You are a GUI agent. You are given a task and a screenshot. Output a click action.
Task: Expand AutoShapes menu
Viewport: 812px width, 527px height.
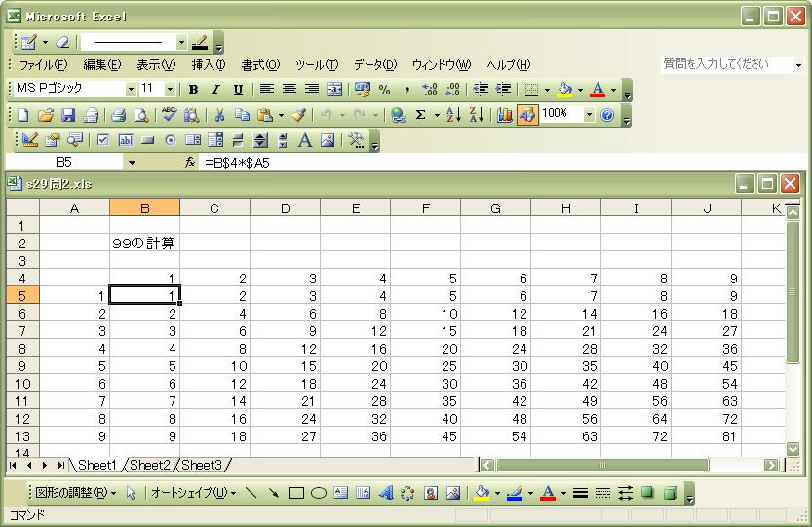pos(194,493)
